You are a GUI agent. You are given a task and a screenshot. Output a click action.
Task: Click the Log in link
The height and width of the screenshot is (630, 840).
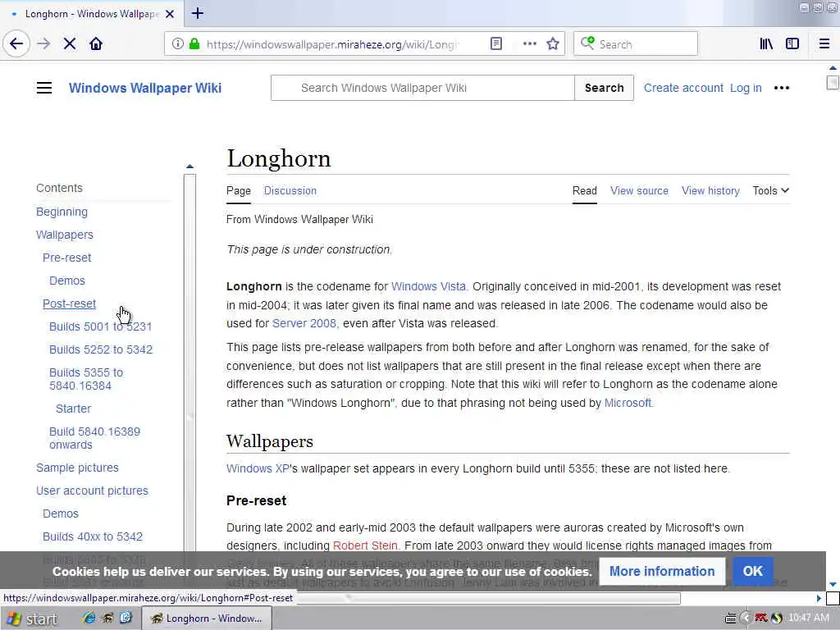coord(745,88)
